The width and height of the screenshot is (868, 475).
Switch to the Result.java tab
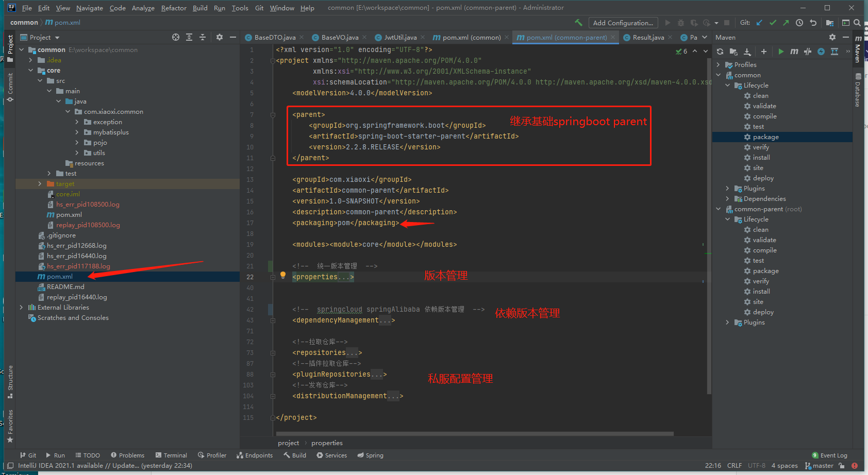[x=648, y=38]
